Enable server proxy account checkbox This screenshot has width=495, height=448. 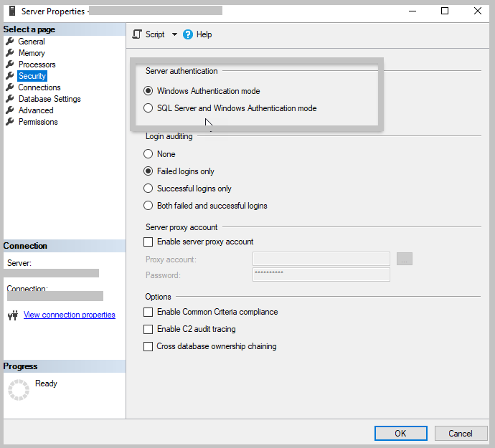[x=148, y=242]
